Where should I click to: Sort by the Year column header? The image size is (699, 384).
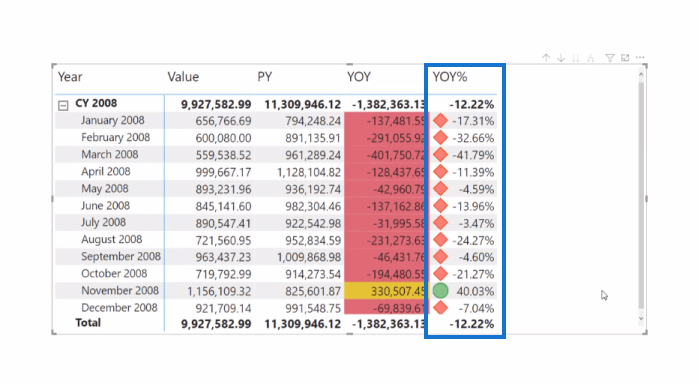[70, 77]
